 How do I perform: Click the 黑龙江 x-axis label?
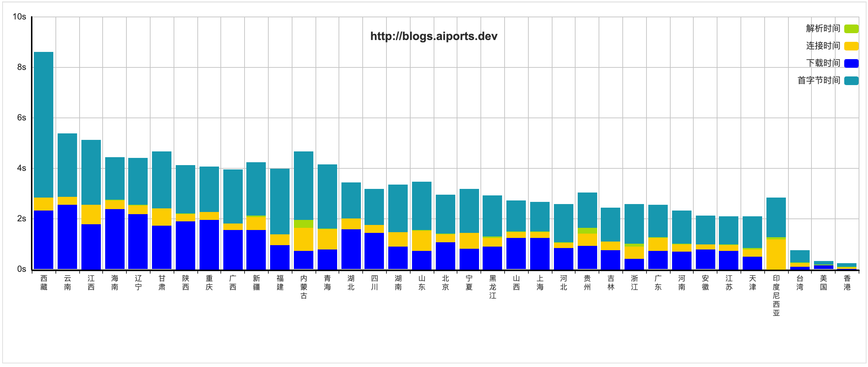pos(493,287)
